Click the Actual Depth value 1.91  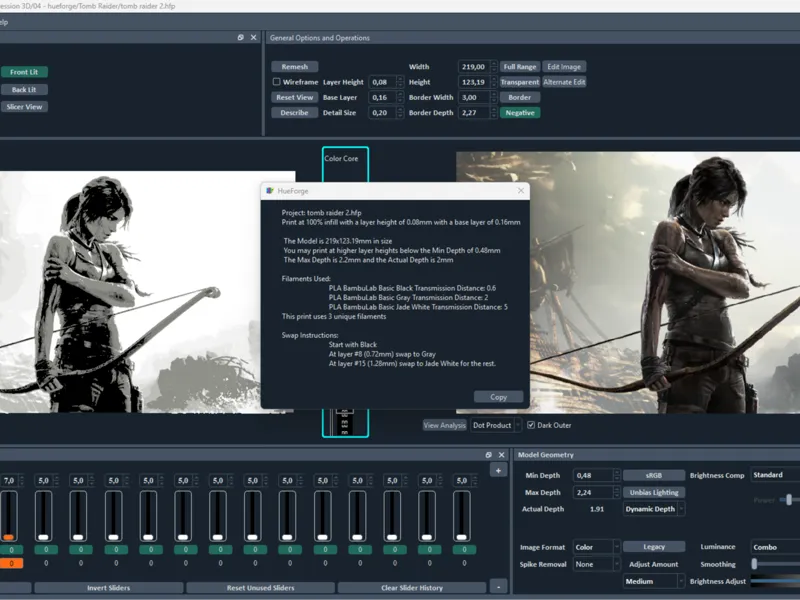596,509
